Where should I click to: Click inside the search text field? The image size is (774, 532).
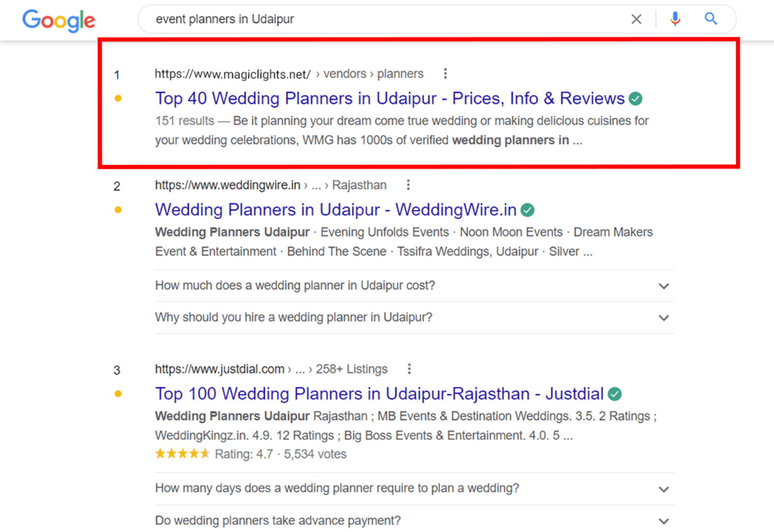coord(387,19)
